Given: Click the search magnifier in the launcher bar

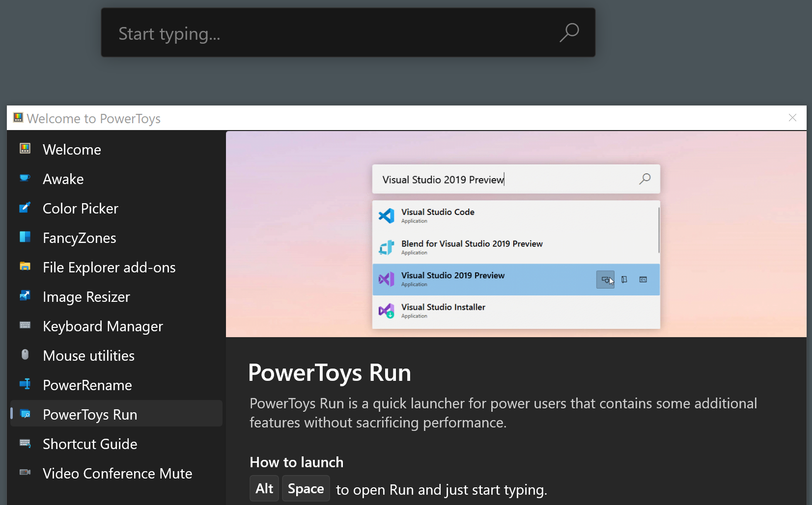Looking at the screenshot, I should tap(569, 33).
